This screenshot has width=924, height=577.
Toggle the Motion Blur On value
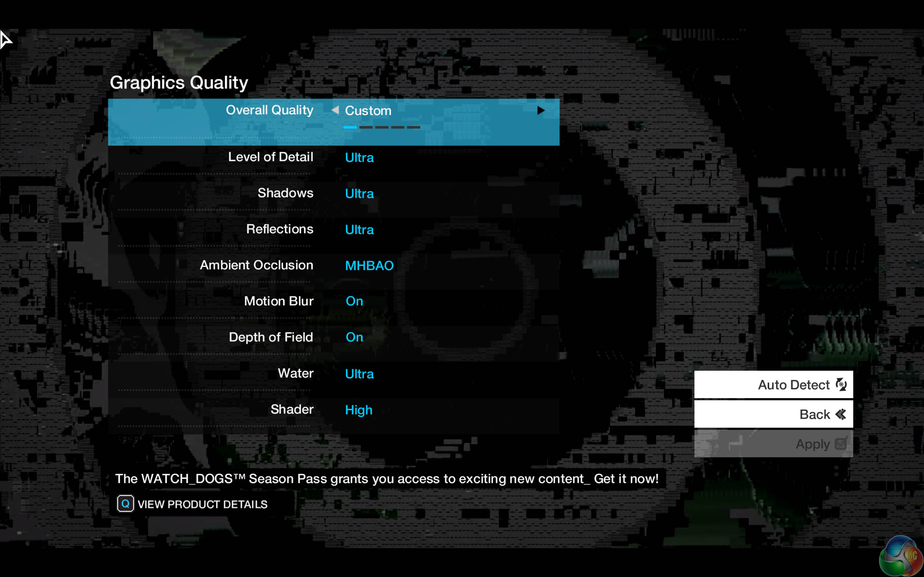[x=354, y=301]
